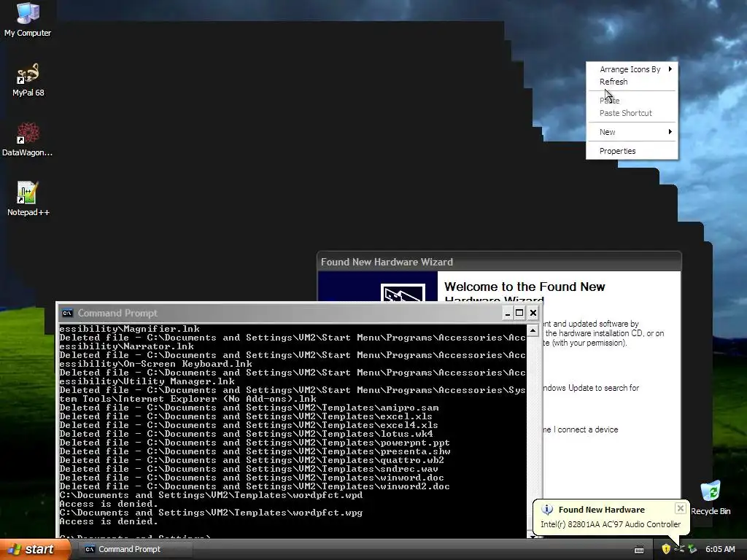Open the yellow security shield tray icon
The image size is (747, 560).
coord(666,549)
